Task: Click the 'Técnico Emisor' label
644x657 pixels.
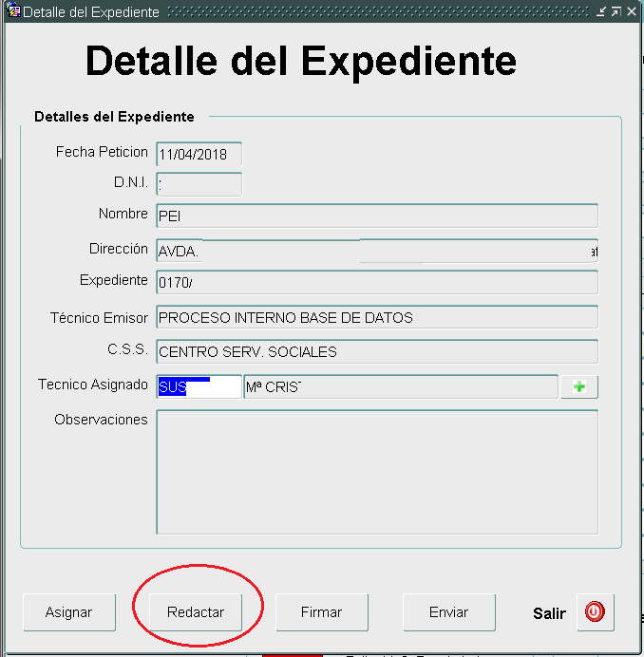Action: [99, 318]
